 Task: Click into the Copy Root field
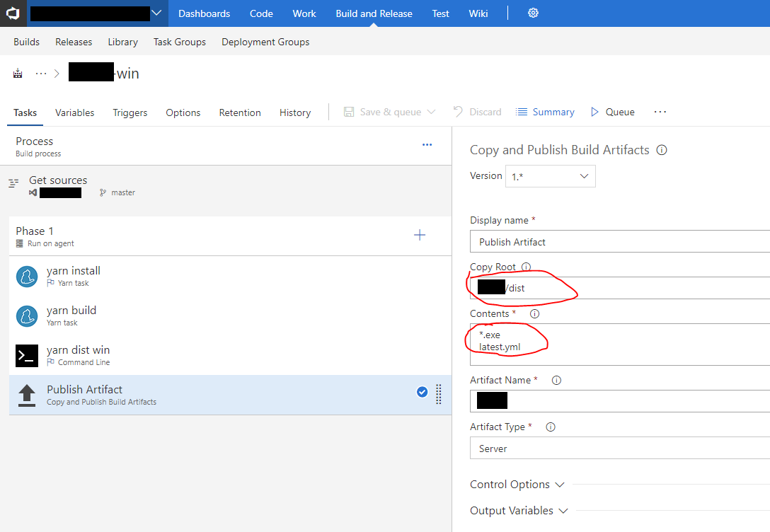tap(620, 288)
